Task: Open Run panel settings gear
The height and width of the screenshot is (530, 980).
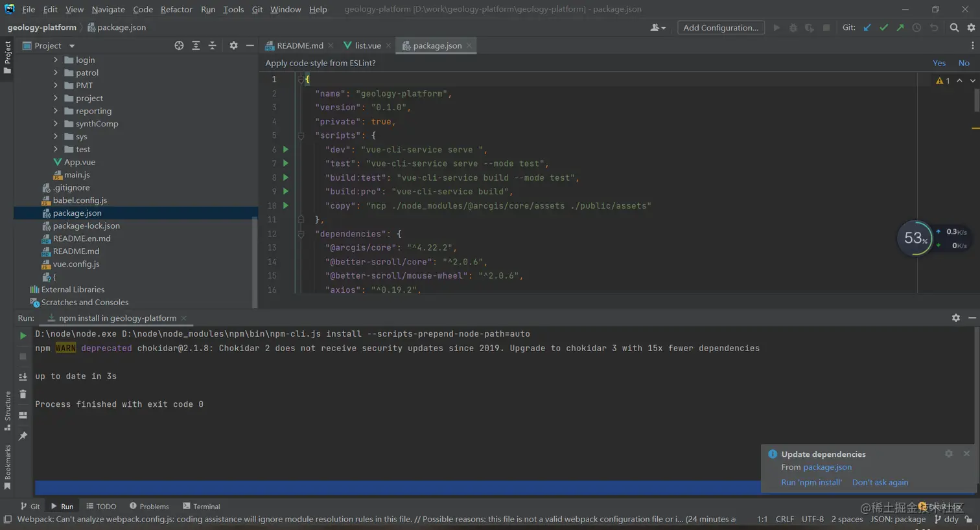Action: pos(955,317)
